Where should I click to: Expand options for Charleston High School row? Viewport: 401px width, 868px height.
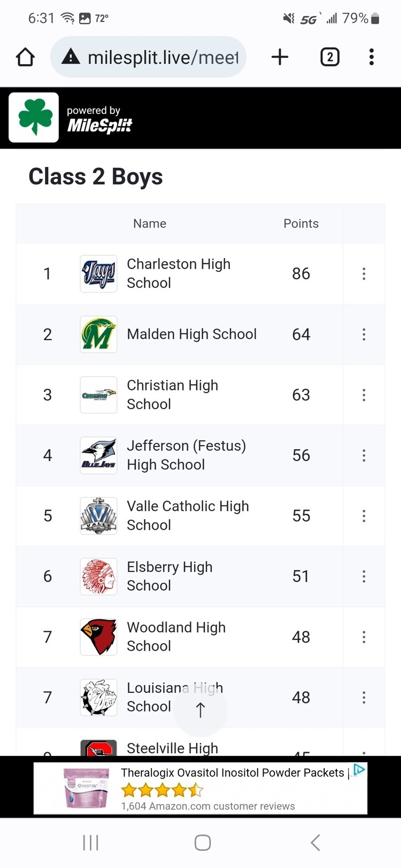click(364, 274)
